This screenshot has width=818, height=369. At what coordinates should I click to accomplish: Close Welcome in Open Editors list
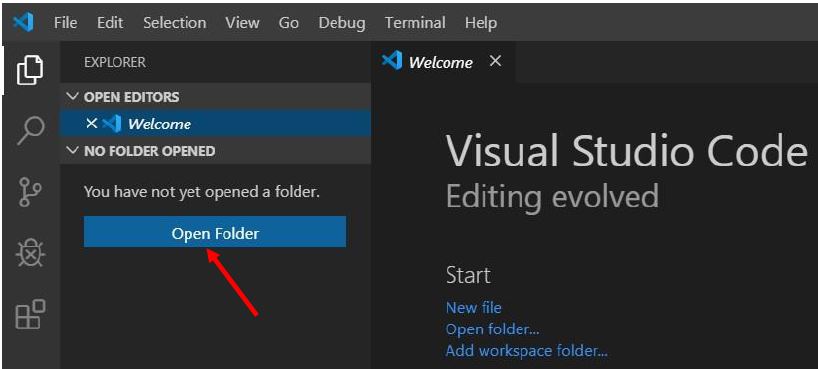pos(91,124)
